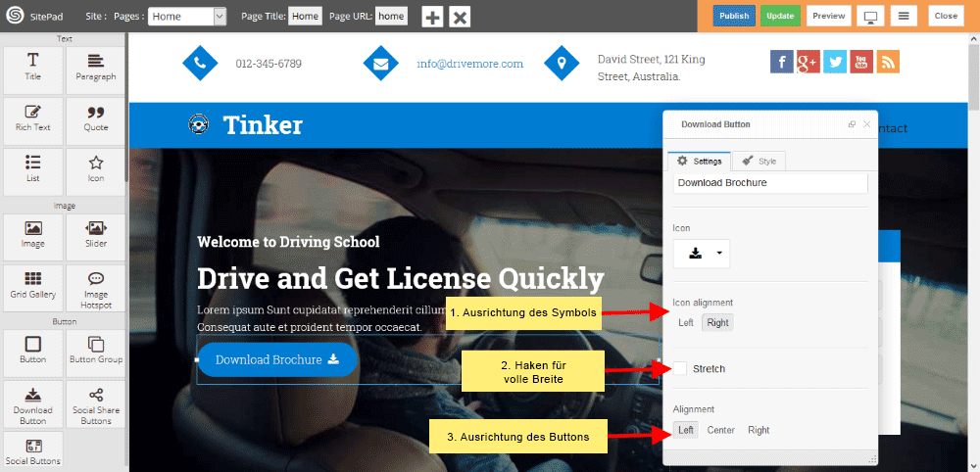The image size is (980, 472).
Task: Click the Tinker site title
Action: (x=263, y=125)
